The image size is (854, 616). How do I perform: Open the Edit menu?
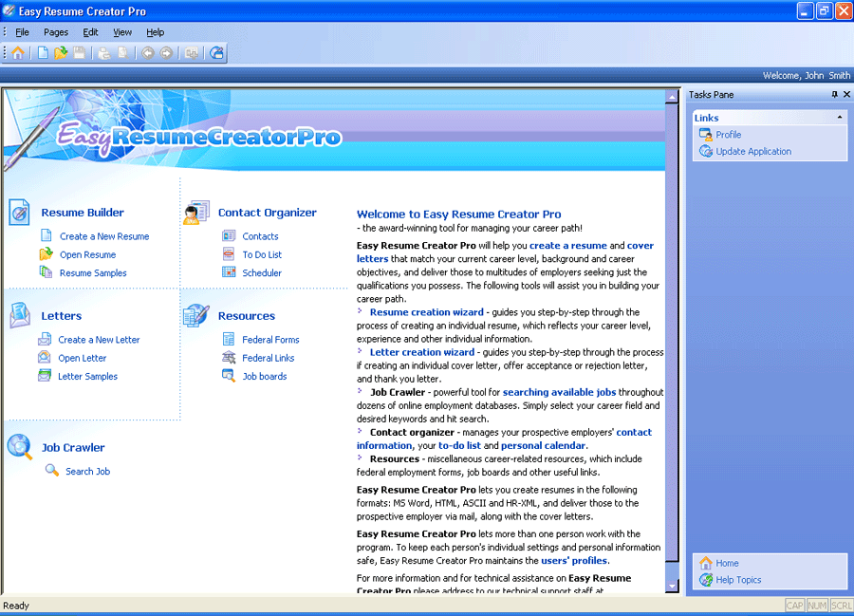coord(90,32)
